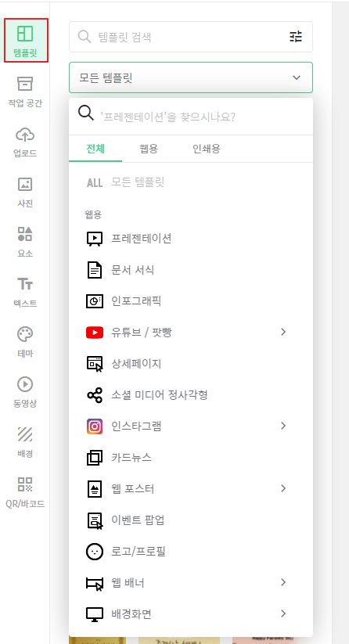This screenshot has width=349, height=644.
Task: Click the template search filter sliders icon
Action: [296, 37]
